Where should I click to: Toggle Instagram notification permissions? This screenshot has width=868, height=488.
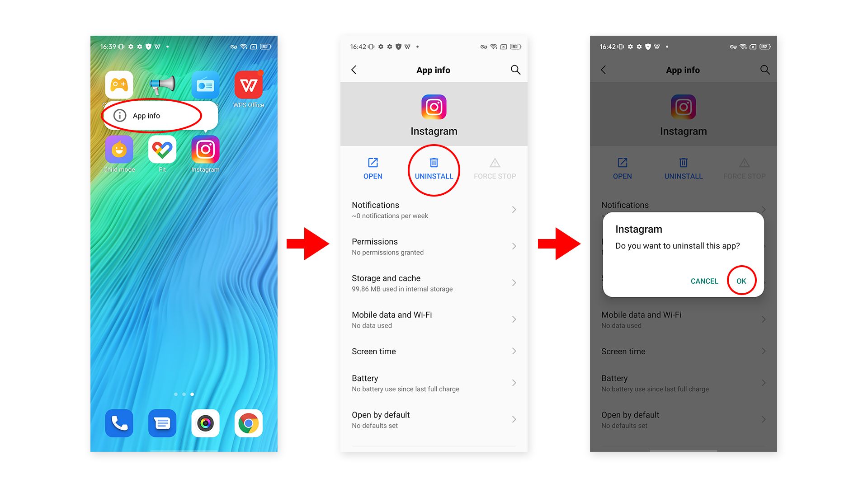coord(434,209)
